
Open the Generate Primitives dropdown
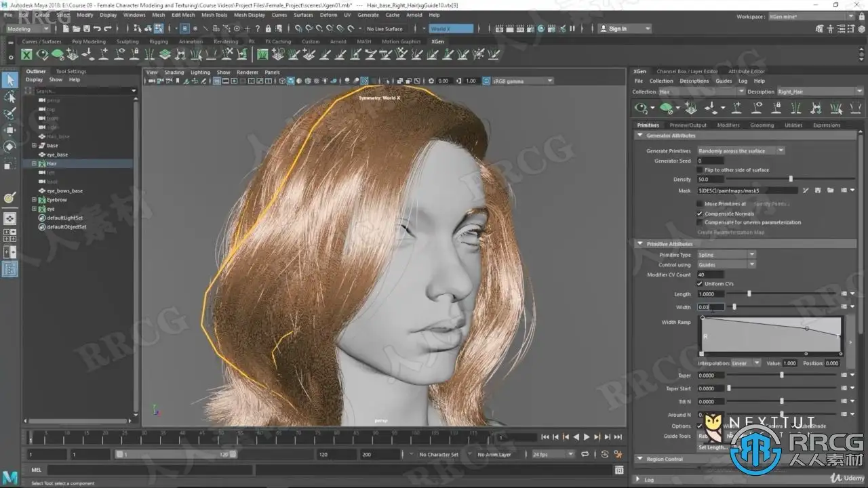click(741, 150)
